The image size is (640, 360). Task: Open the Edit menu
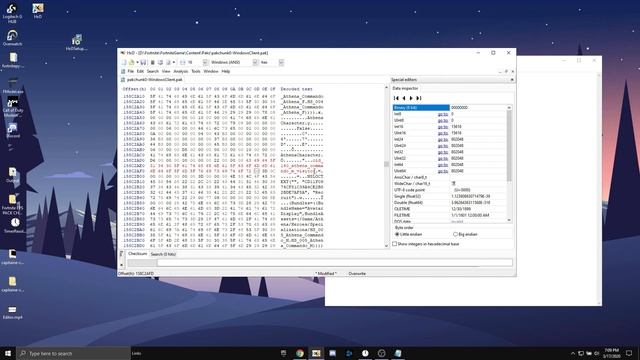pos(140,71)
